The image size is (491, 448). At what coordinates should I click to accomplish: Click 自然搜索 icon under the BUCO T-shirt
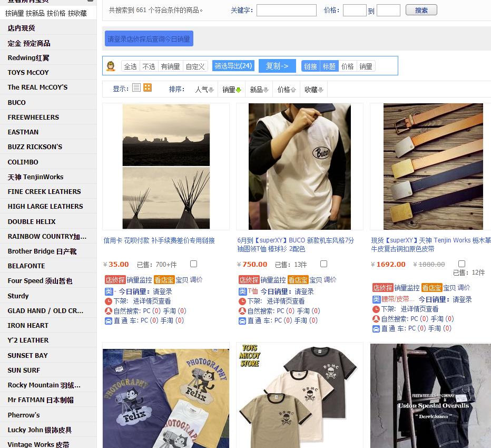click(x=242, y=311)
